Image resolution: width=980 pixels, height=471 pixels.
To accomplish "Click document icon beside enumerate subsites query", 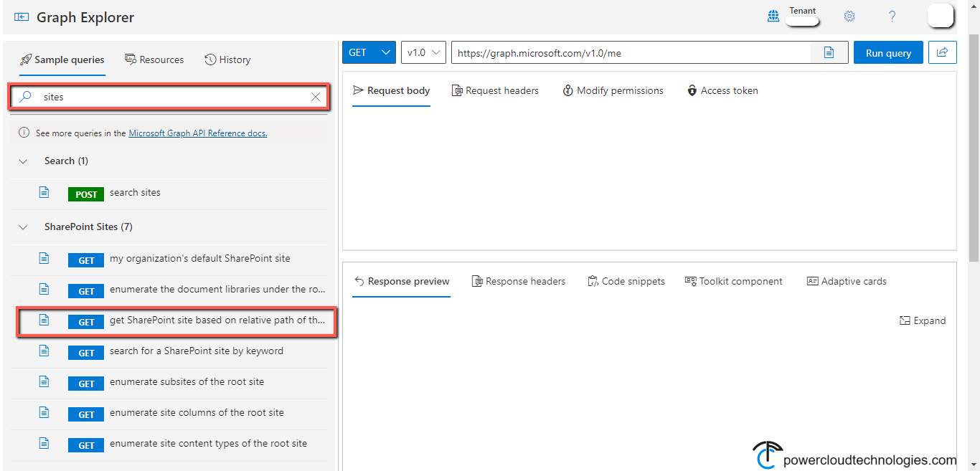I will pos(44,381).
